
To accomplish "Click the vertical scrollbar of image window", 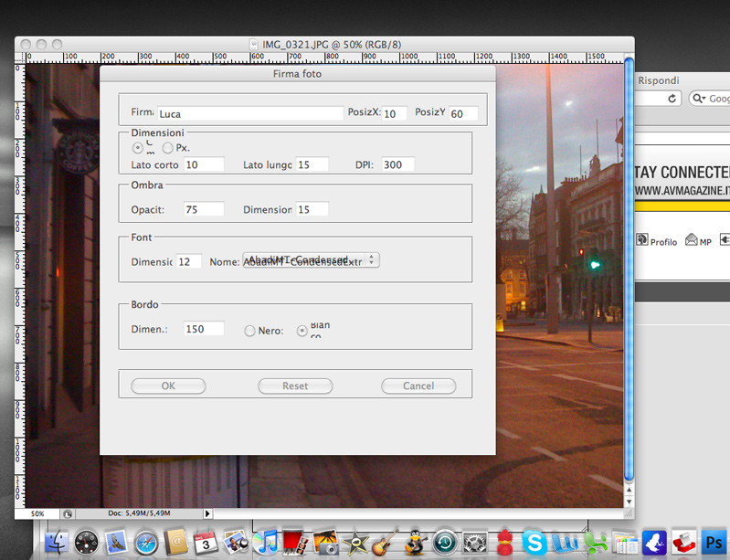I will tap(628, 274).
